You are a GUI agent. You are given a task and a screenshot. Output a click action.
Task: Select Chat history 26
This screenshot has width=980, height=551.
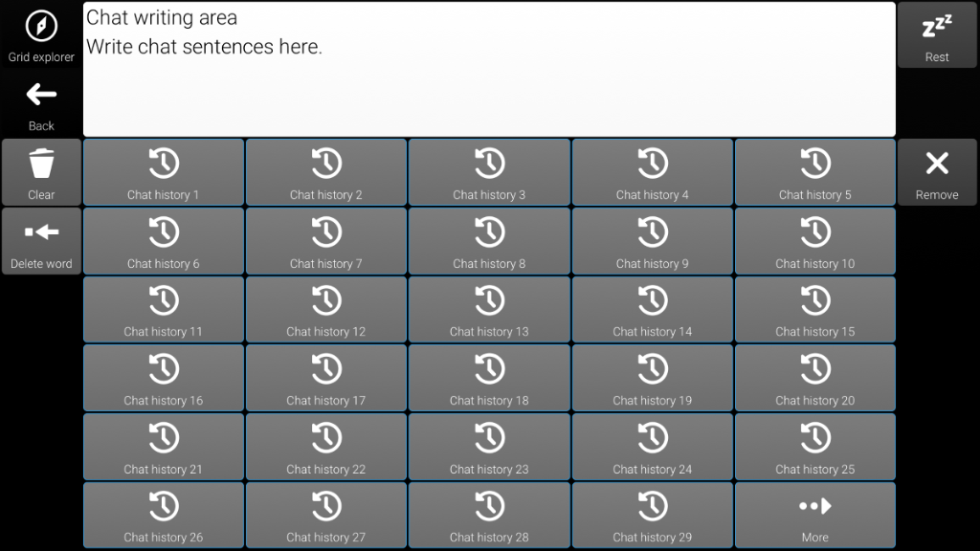pyautogui.click(x=164, y=516)
